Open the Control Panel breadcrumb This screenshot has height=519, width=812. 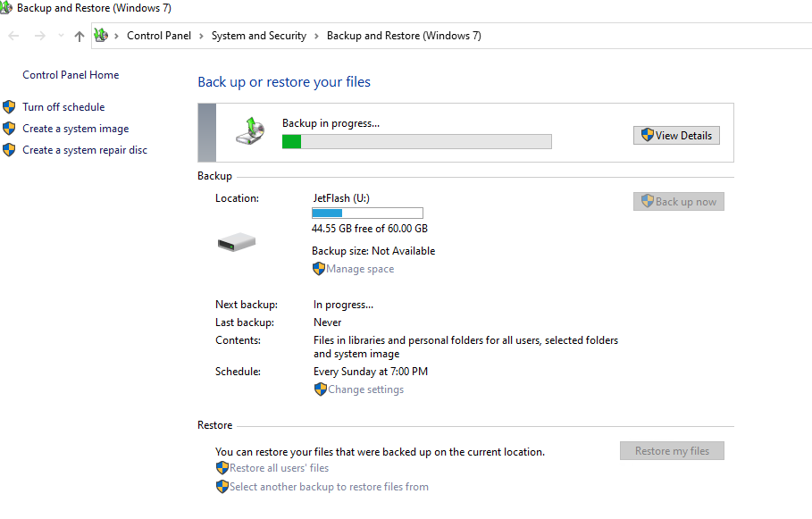point(159,36)
